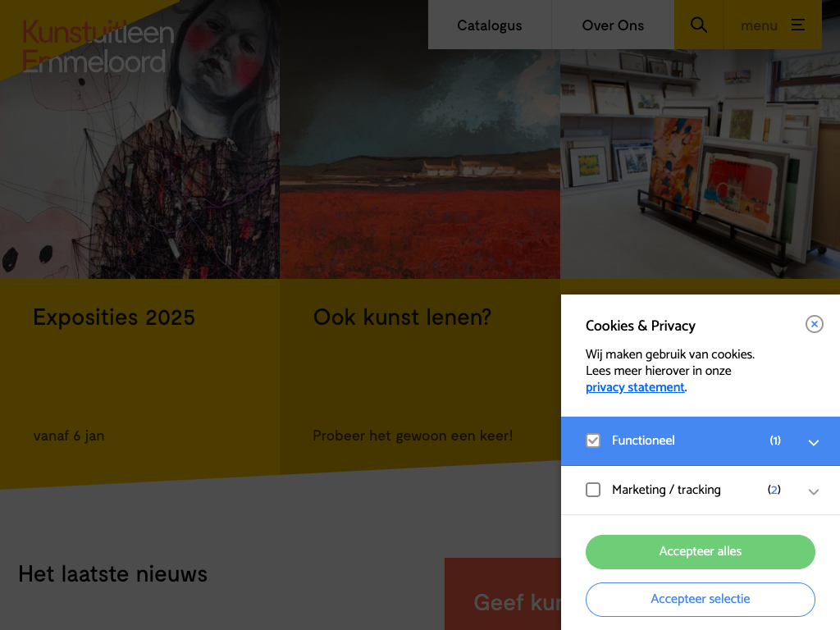The image size is (840, 630).
Task: Click the girl portrait artwork image
Action: pos(139,139)
